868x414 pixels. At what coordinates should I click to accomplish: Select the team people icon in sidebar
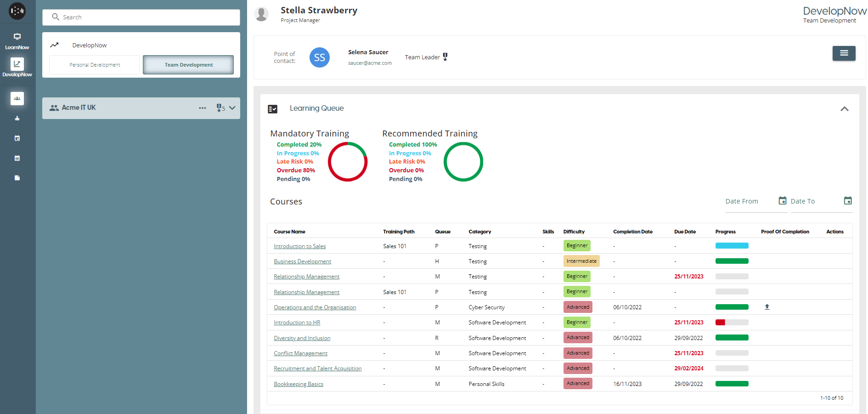17,98
